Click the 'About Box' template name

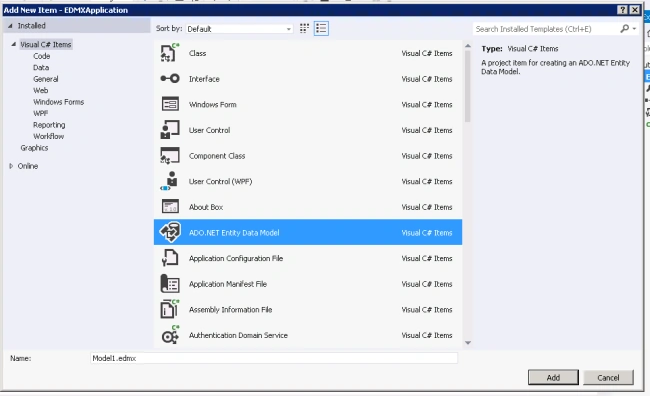point(206,207)
